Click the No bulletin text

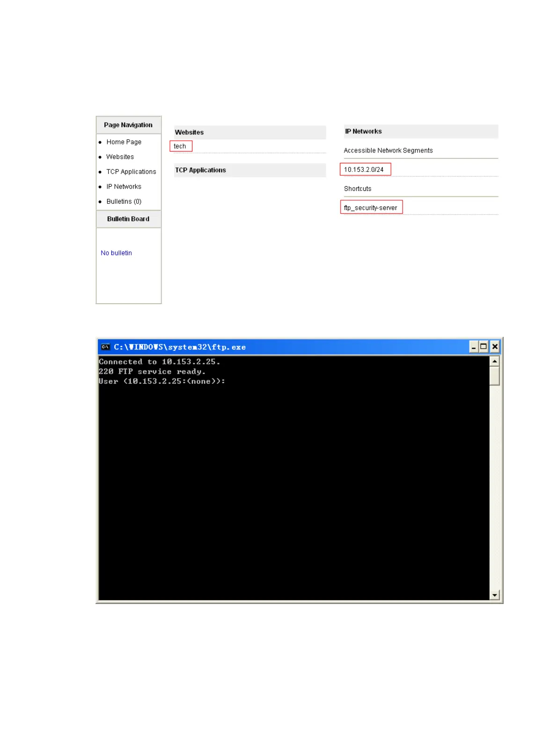pos(116,253)
